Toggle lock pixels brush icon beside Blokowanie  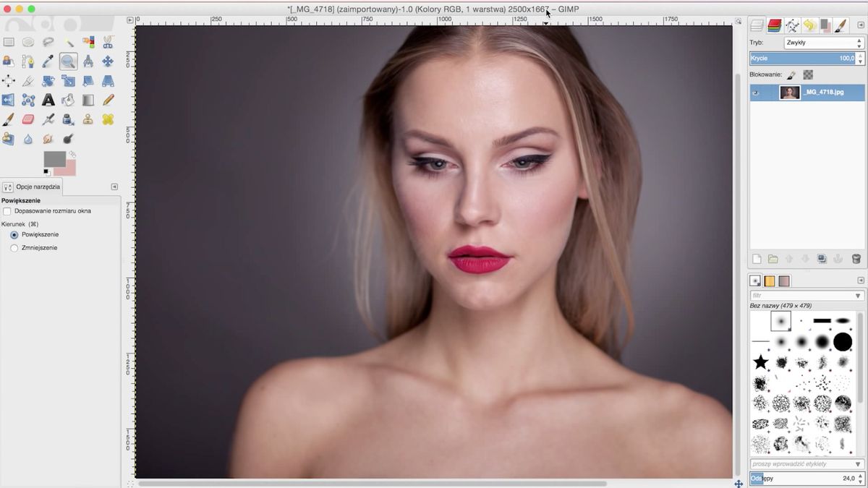pyautogui.click(x=792, y=74)
